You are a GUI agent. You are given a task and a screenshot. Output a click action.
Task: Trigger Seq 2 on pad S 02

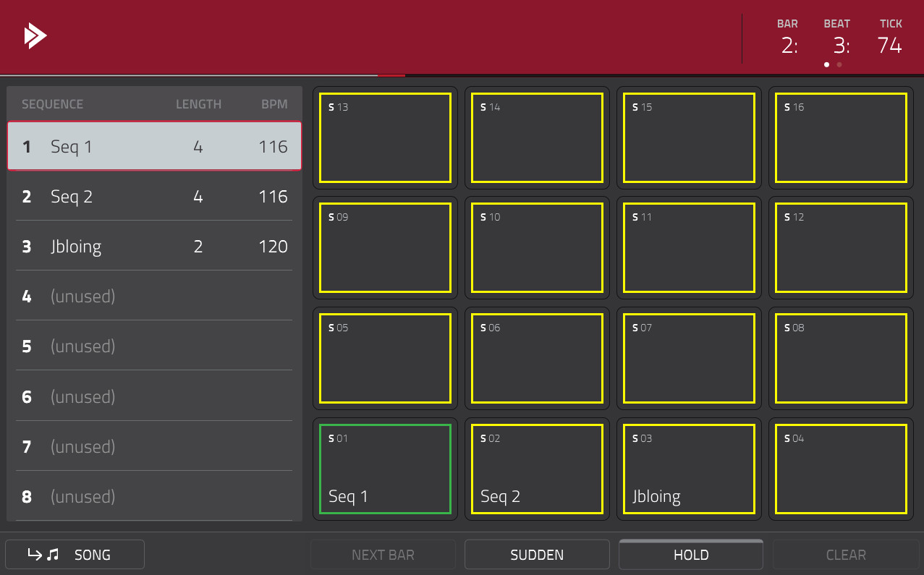coord(536,469)
